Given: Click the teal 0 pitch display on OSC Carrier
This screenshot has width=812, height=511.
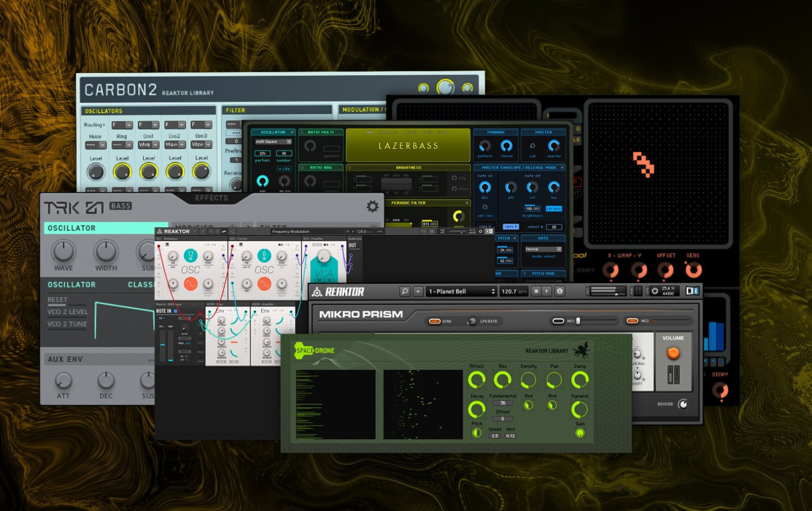Looking at the screenshot, I should 264,255.
